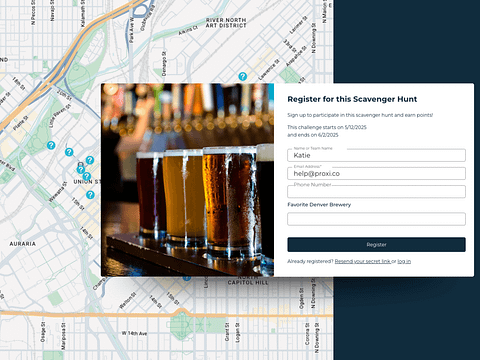Click the North Capitol Hill map label
The image size is (480, 360).
(248, 280)
